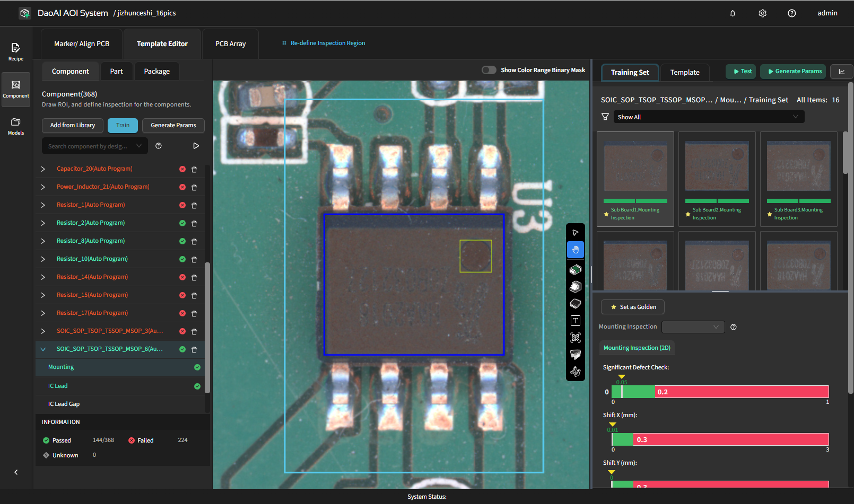The image size is (854, 504).
Task: Click the chart icon beside Generate Params
Action: pyautogui.click(x=842, y=72)
